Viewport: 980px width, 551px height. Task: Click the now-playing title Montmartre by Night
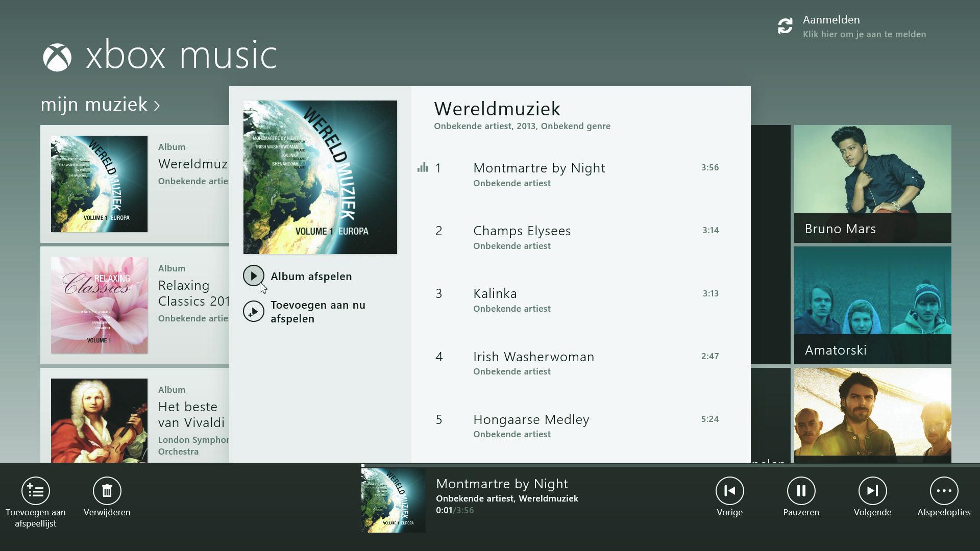pos(502,484)
